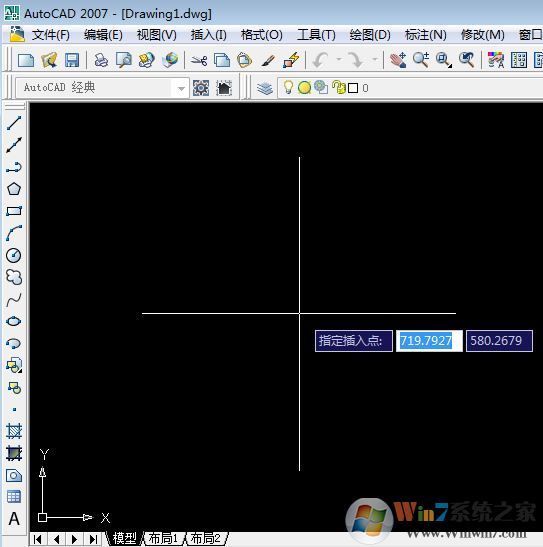Select the Multiline Text tool
Image resolution: width=543 pixels, height=547 pixels.
coord(14,519)
